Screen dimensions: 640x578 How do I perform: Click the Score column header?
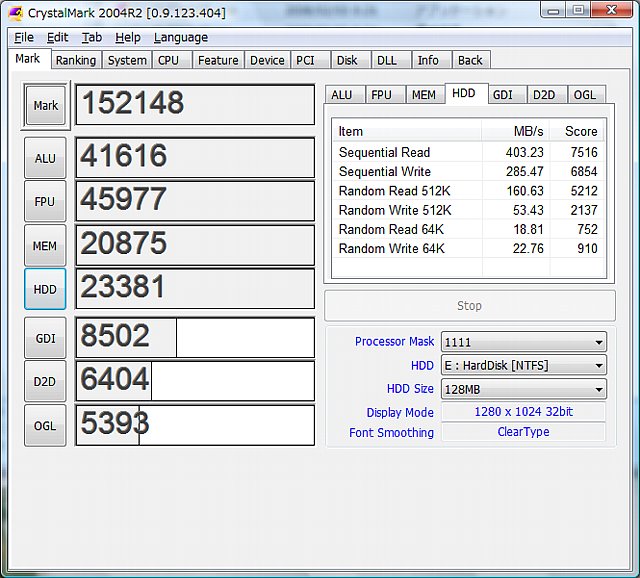tap(576, 131)
